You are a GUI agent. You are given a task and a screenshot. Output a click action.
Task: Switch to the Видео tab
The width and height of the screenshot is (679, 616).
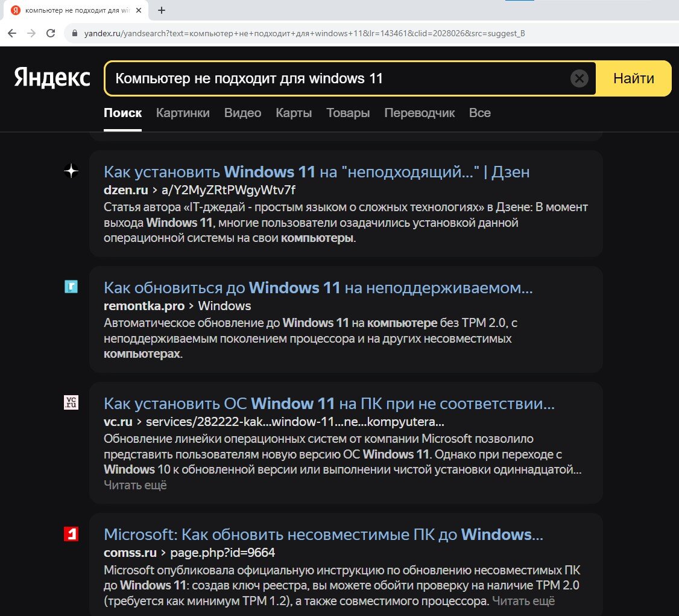click(242, 113)
